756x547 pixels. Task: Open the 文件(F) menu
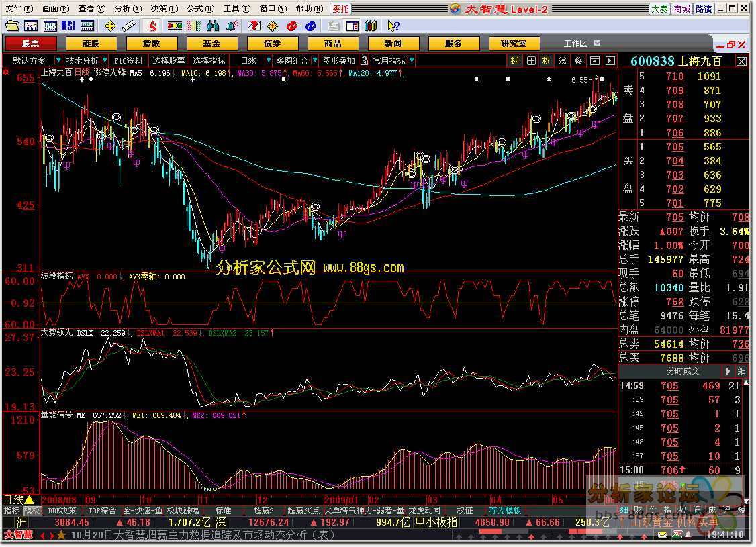coord(19,9)
